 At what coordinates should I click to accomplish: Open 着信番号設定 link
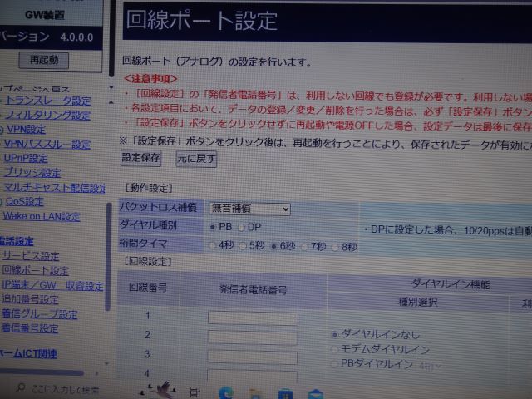(x=30, y=328)
